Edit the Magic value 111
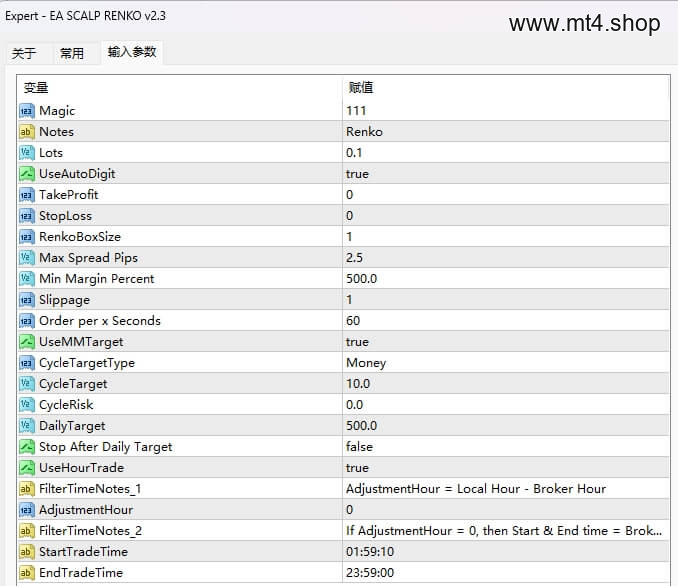The image size is (678, 586). (506, 111)
